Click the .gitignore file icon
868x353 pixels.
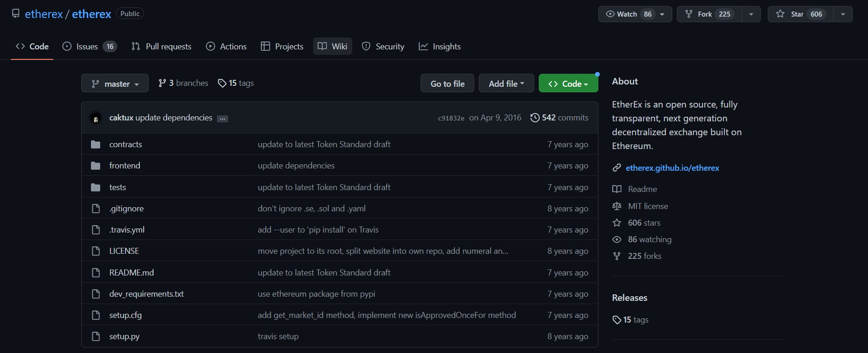pyautogui.click(x=96, y=209)
